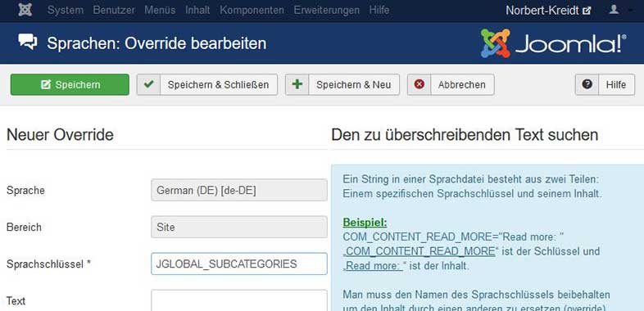Click the speech bubbles languages icon
This screenshot has height=311, width=644.
pos(28,43)
